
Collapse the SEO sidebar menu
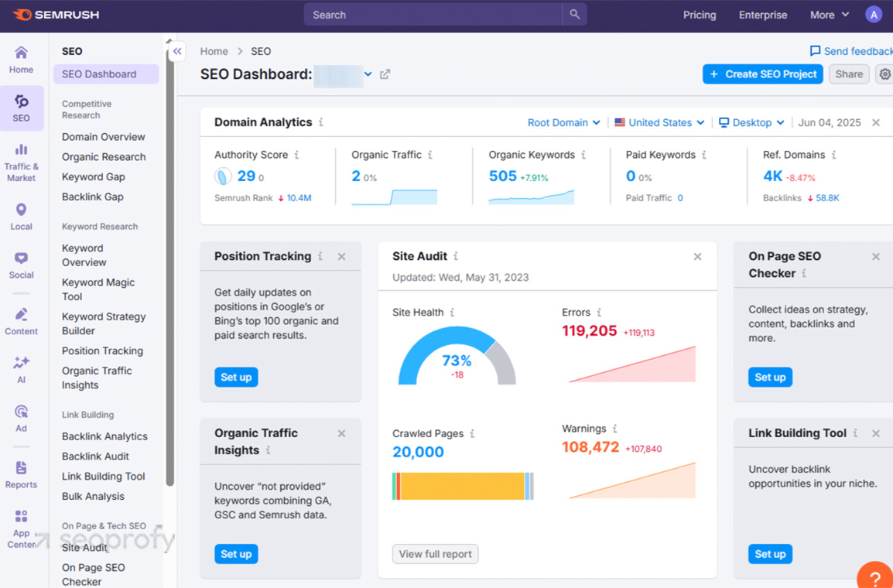coord(177,51)
